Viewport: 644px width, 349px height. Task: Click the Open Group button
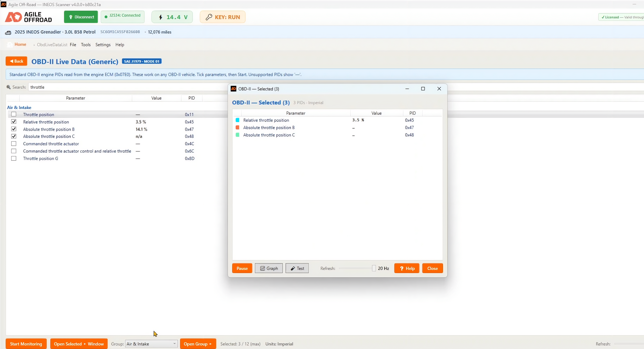[198, 344]
